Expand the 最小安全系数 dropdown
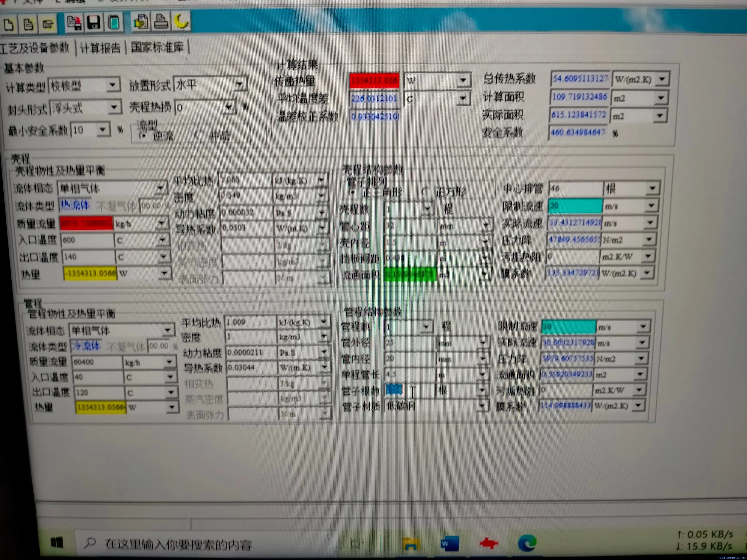Screen dimensions: 747x560 [x=103, y=129]
